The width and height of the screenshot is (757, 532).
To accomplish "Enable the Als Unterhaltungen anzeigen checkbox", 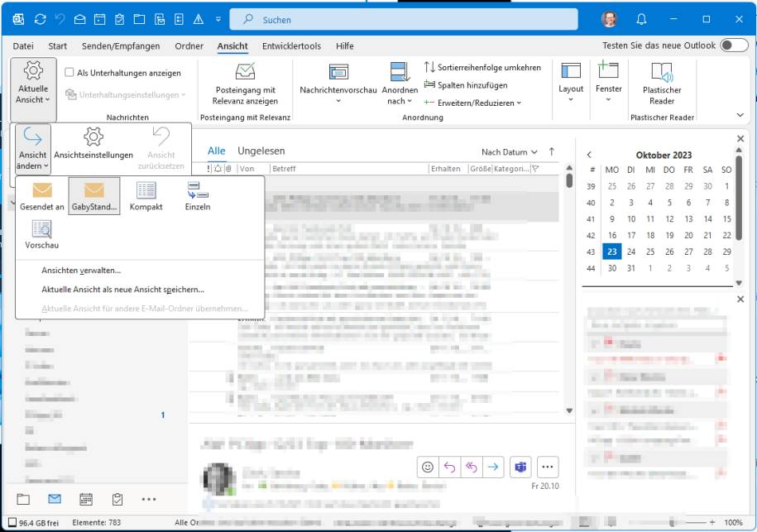I will [x=70, y=73].
